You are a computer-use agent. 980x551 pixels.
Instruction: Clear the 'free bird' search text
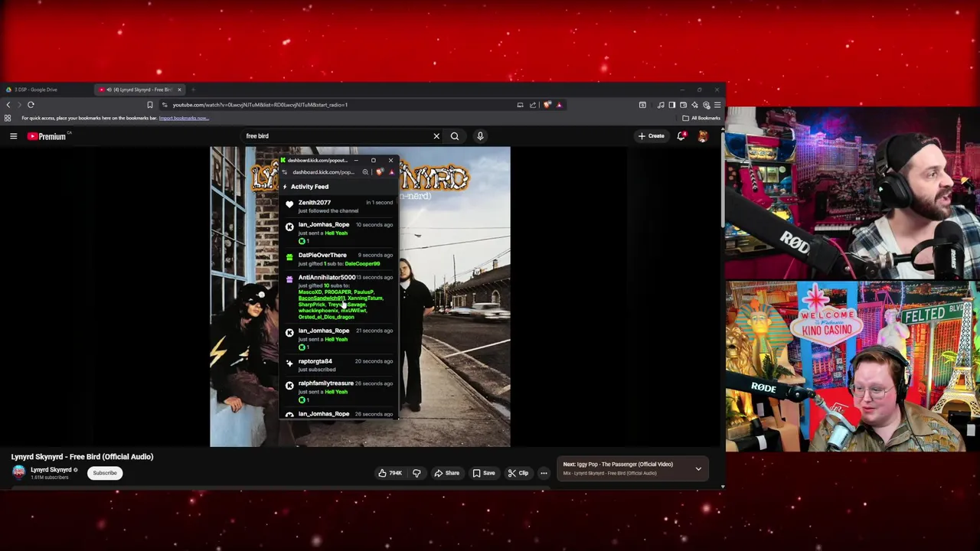click(436, 136)
